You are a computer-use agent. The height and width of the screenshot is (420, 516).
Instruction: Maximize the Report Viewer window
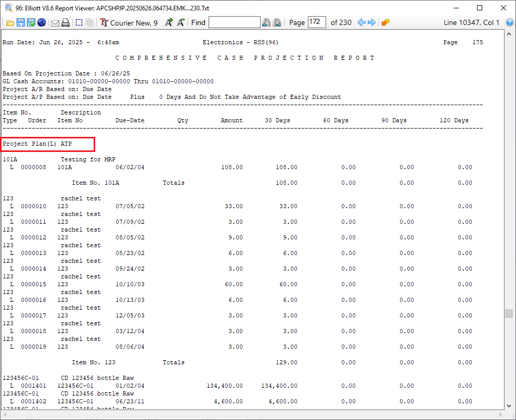[480, 8]
